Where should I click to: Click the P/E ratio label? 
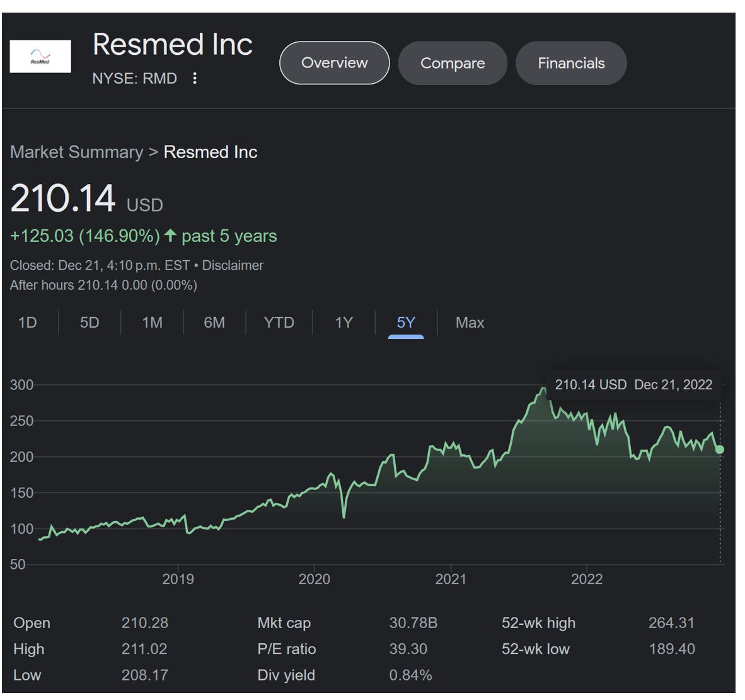287,649
